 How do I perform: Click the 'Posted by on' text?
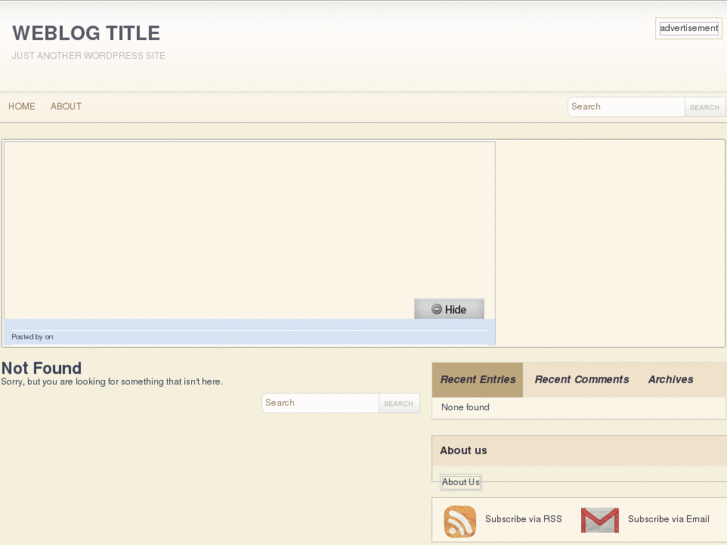coord(32,337)
